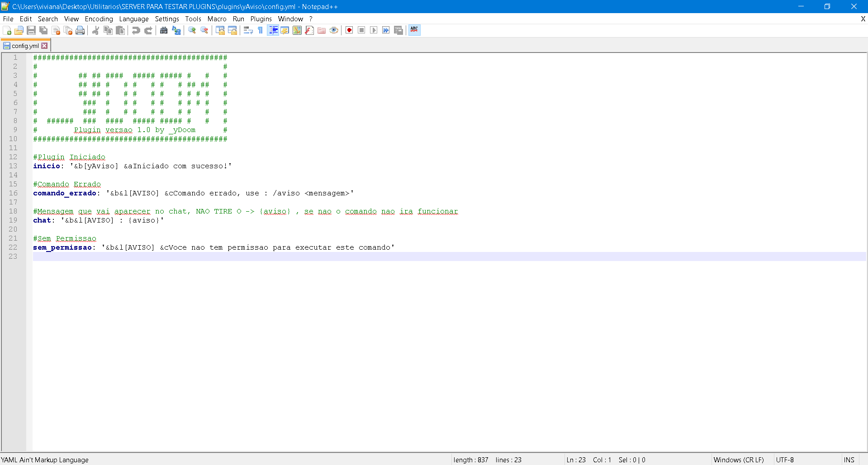The height and width of the screenshot is (465, 868).
Task: Toggle synchronize vertical scrolling icon
Action: pos(220,30)
